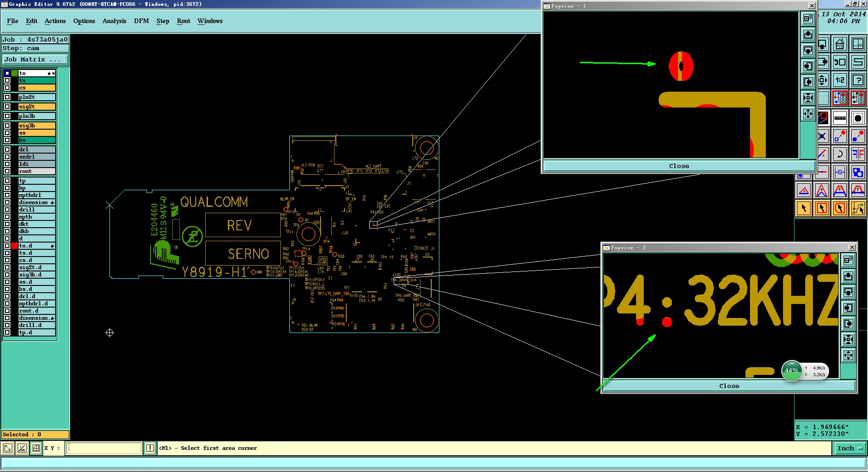Select the polygon-area arrow selection tool
The height and width of the screenshot is (472, 868).
tap(840, 208)
